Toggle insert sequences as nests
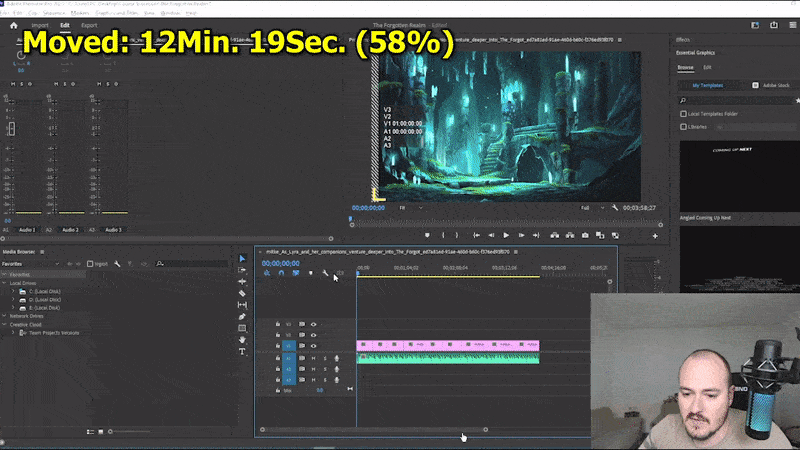The width and height of the screenshot is (800, 450). (x=267, y=273)
